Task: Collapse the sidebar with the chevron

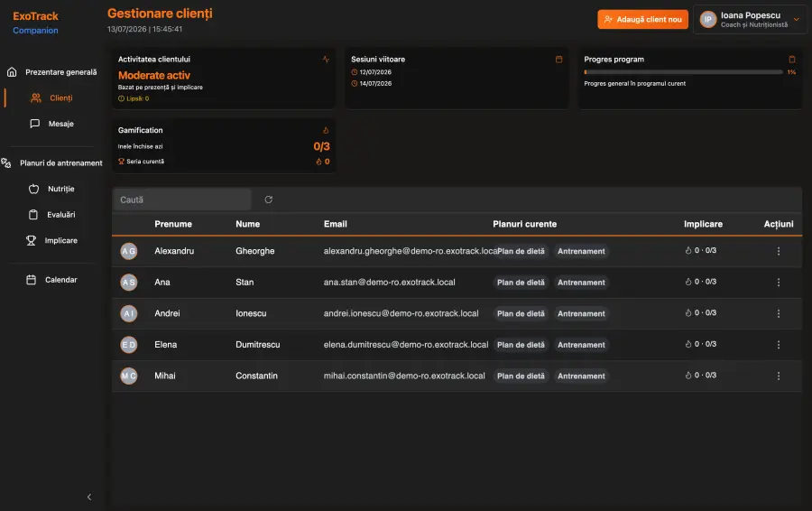Action: point(89,497)
